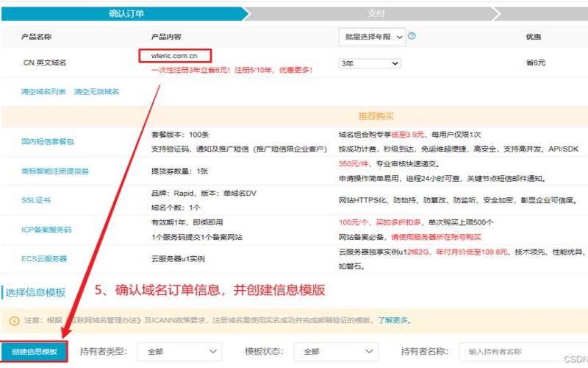Click the domain name wteric.com.cn

(x=174, y=56)
